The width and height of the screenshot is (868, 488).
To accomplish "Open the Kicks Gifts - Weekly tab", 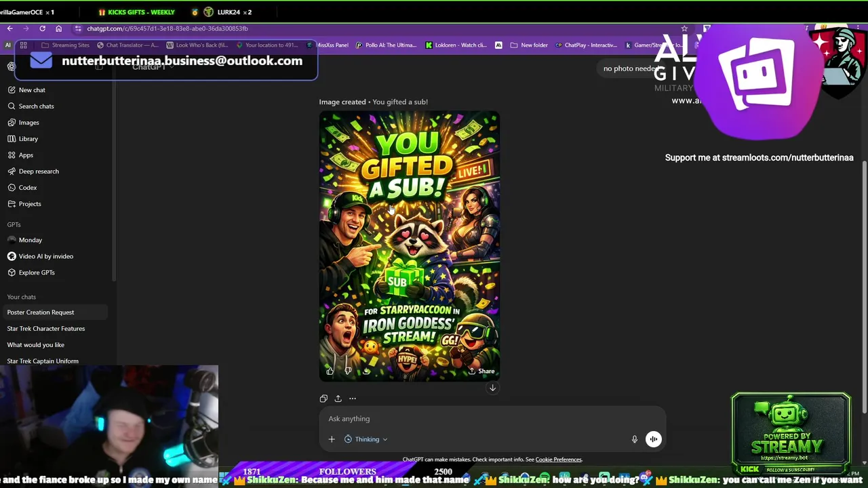I will [136, 12].
